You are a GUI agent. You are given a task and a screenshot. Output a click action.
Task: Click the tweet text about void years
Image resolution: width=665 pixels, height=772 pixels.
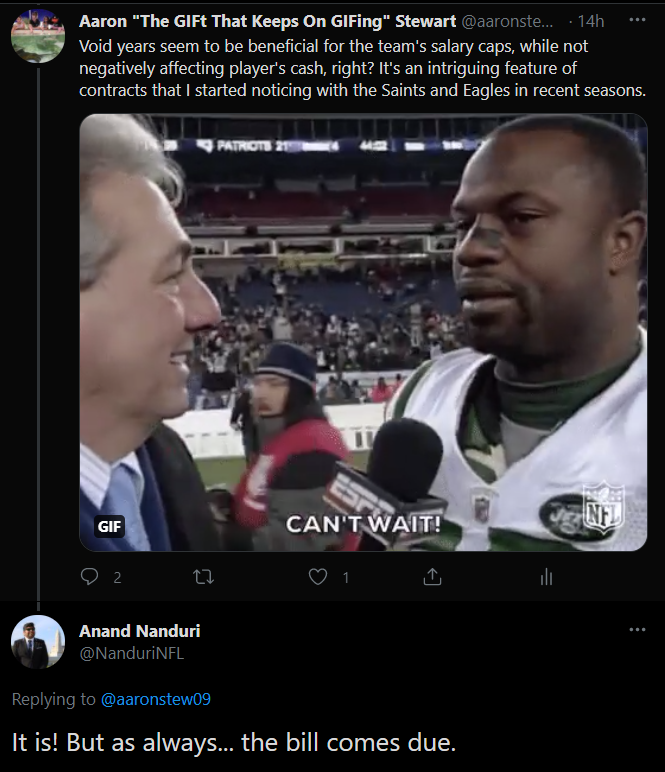point(360,68)
